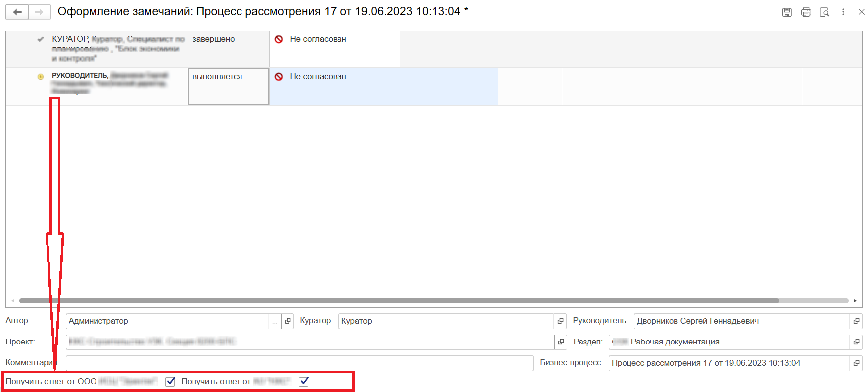The width and height of the screenshot is (868, 392).
Task: Open the Автор field linked record
Action: pos(288,321)
